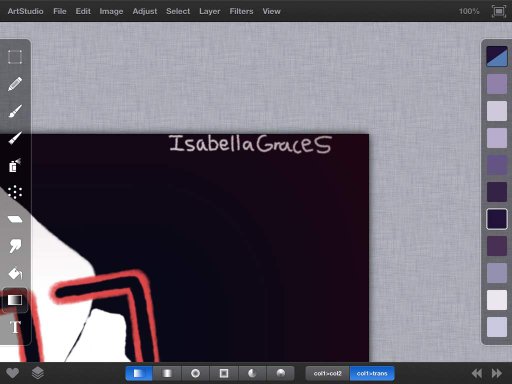Select the Eraser tool
The image size is (512, 384).
click(15, 219)
